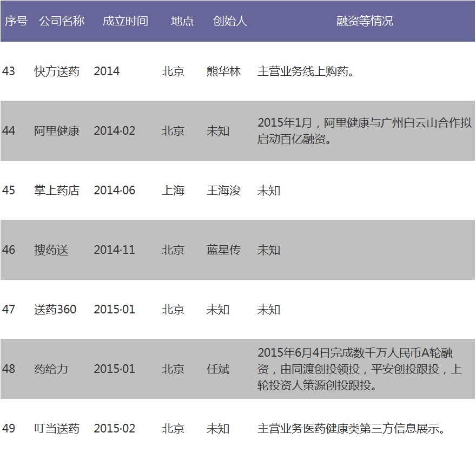Click 未知 founder for 阿里健康
476x459 pixels.
point(218,131)
